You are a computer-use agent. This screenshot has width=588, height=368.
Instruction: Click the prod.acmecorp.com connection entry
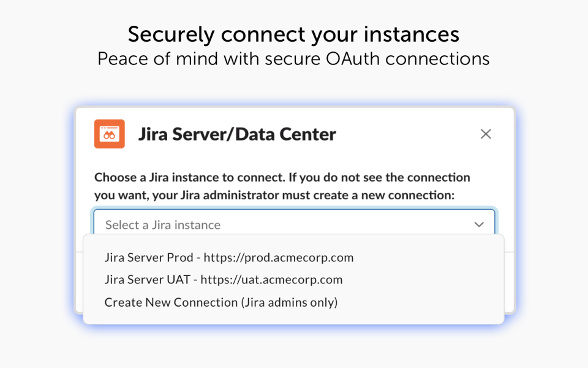(228, 258)
